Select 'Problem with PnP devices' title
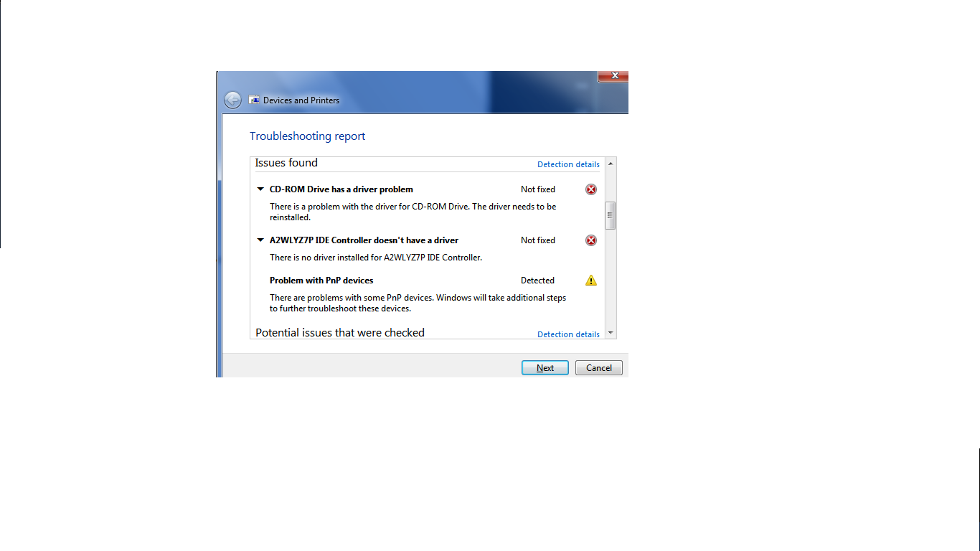 coord(321,281)
